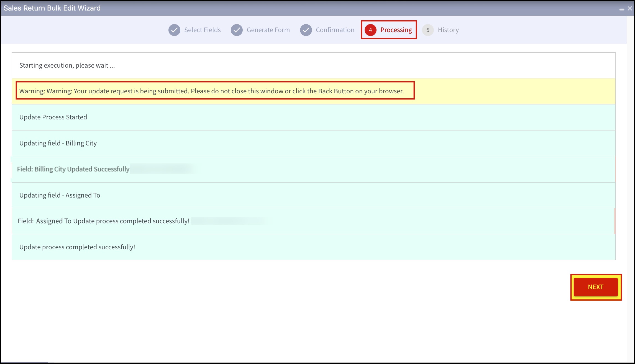
Task: Minimize the Bulk Edit Wizard window
Action: (x=622, y=9)
